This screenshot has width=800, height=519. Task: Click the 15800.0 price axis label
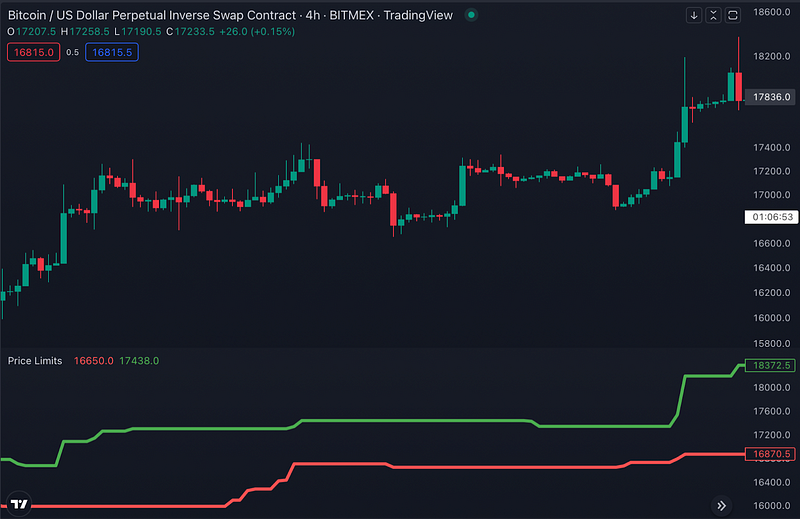tap(771, 343)
